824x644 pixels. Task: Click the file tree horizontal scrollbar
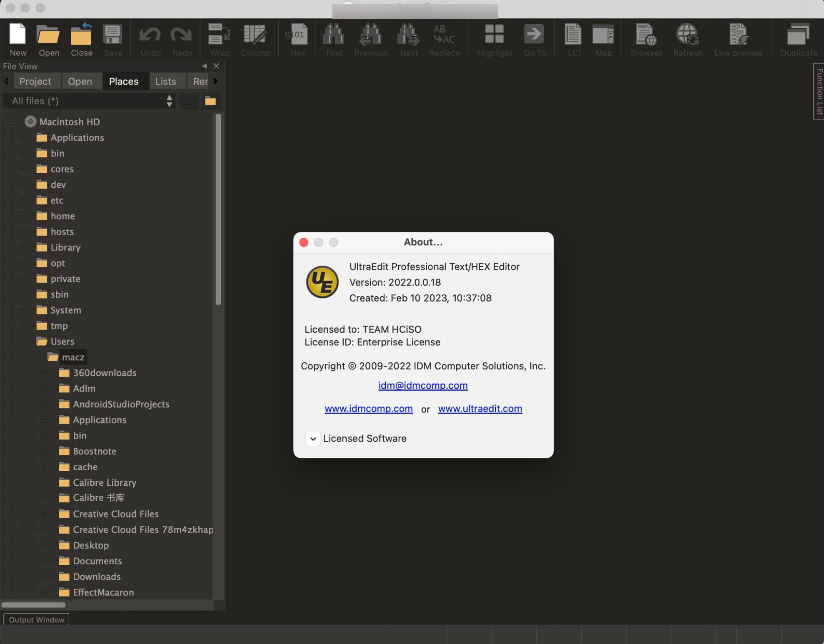[33, 604]
